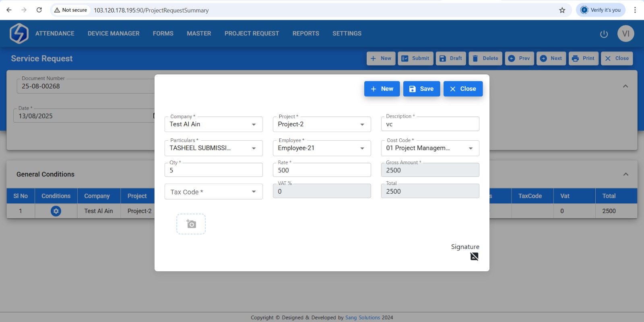The height and width of the screenshot is (322, 644).
Task: Click the camera image upload icon
Action: pyautogui.click(x=191, y=224)
